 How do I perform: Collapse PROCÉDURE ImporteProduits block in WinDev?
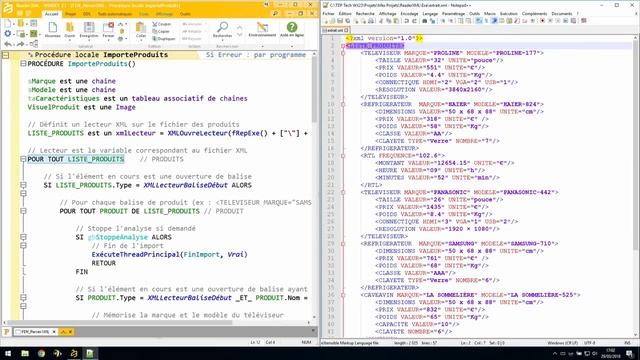(23, 64)
